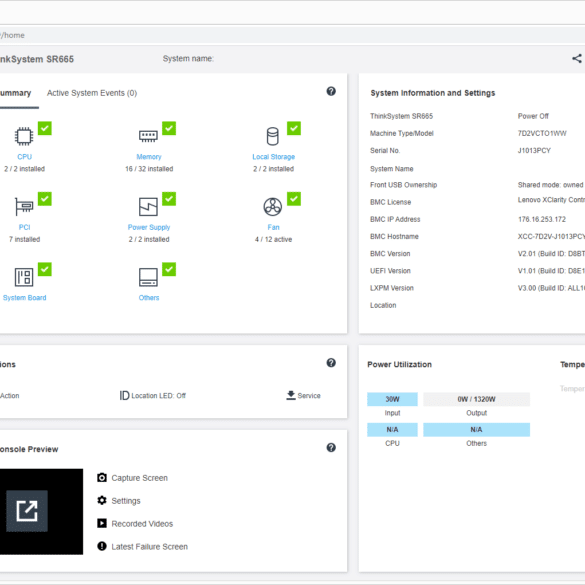Viewport: 585px width, 585px height.
Task: Click the green check on CPU
Action: [x=45, y=128]
